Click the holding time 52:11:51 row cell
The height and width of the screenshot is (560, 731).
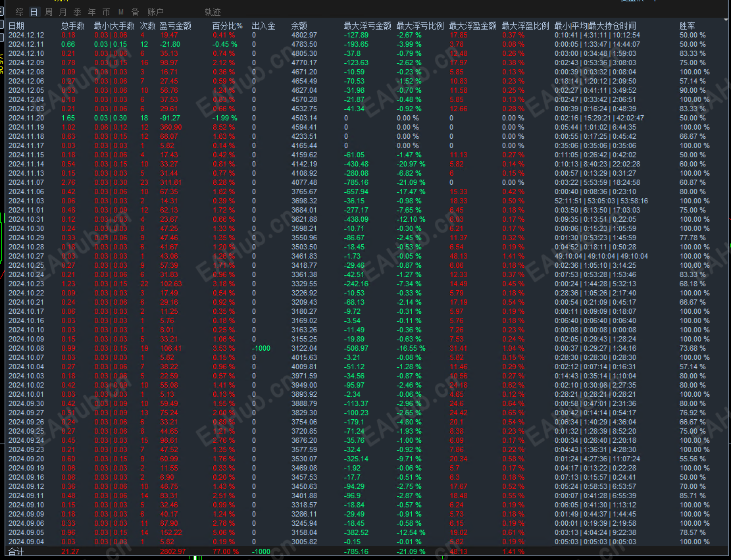pyautogui.click(x=601, y=201)
